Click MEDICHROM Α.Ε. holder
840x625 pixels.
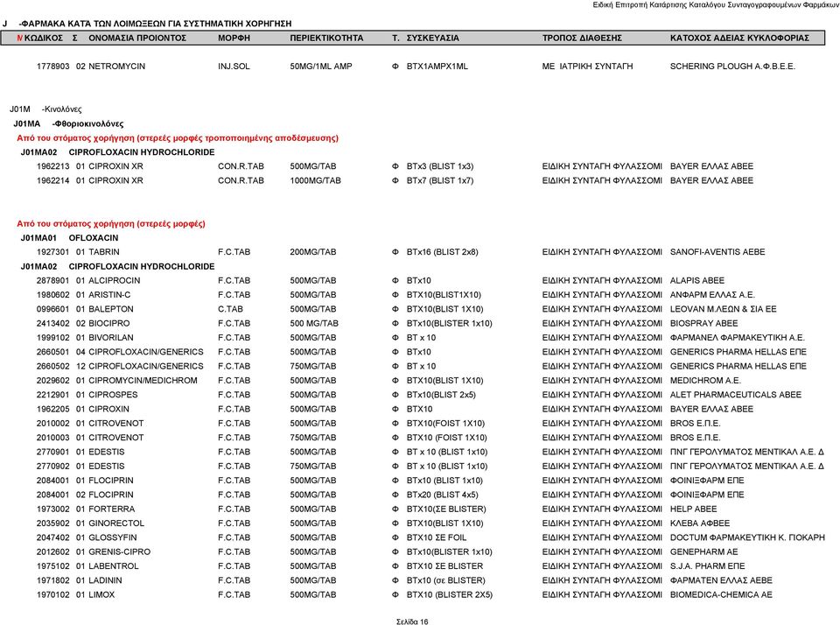coord(705,381)
